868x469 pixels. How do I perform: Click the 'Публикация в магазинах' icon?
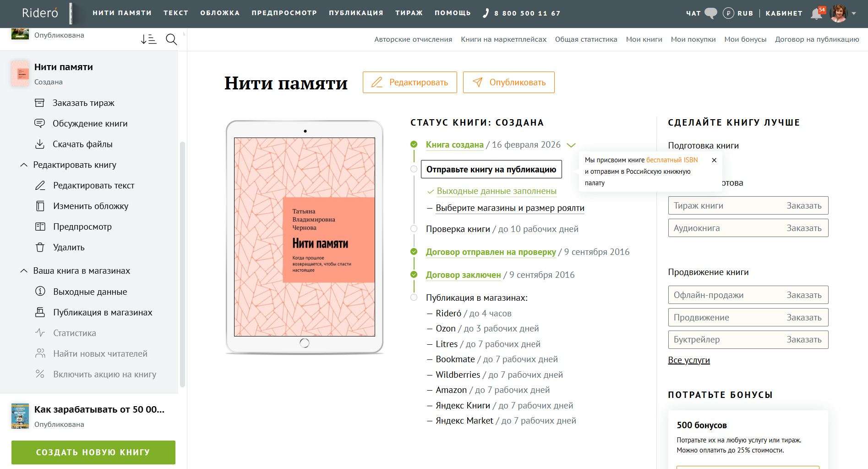40,312
